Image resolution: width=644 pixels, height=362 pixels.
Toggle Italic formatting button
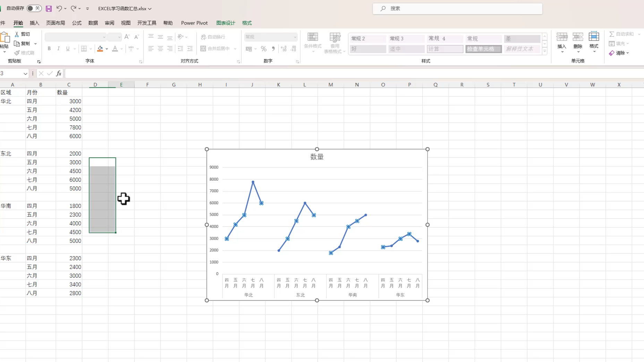(x=58, y=49)
